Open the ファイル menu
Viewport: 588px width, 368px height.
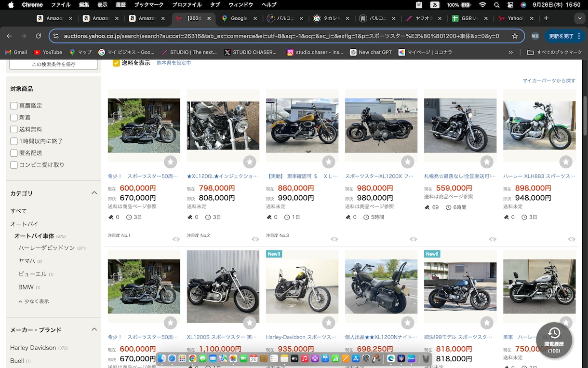(x=61, y=5)
